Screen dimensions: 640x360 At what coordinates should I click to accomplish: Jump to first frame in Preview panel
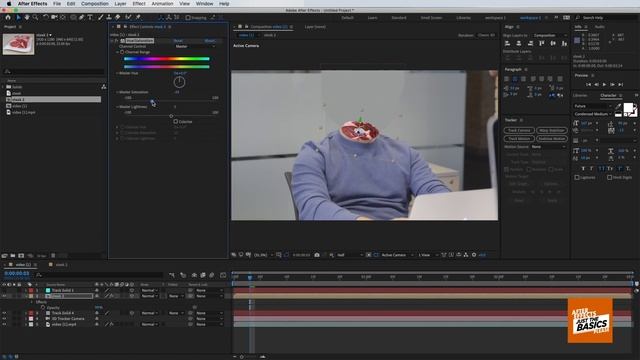pyautogui.click(x=588, y=84)
